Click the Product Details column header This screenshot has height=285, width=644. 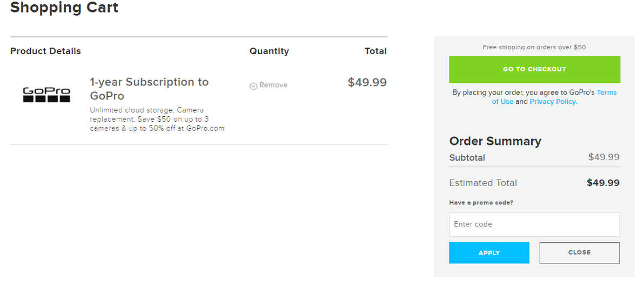45,51
